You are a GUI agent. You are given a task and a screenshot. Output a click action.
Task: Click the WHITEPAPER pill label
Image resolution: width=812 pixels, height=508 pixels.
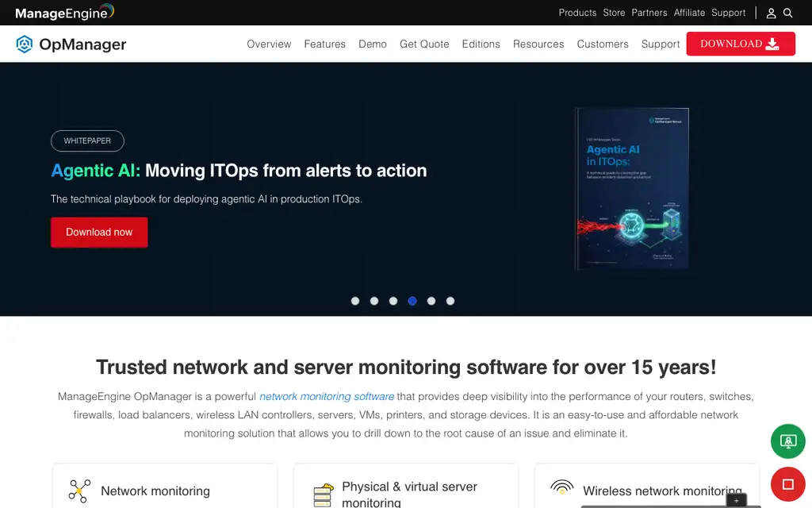[x=87, y=141]
